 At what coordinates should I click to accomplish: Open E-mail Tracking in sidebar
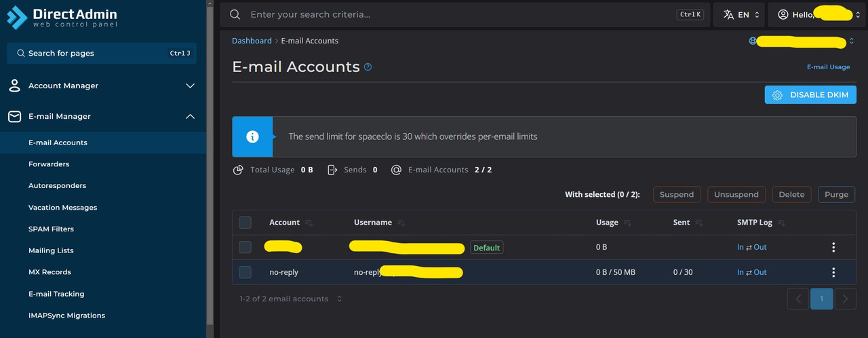pyautogui.click(x=103, y=294)
